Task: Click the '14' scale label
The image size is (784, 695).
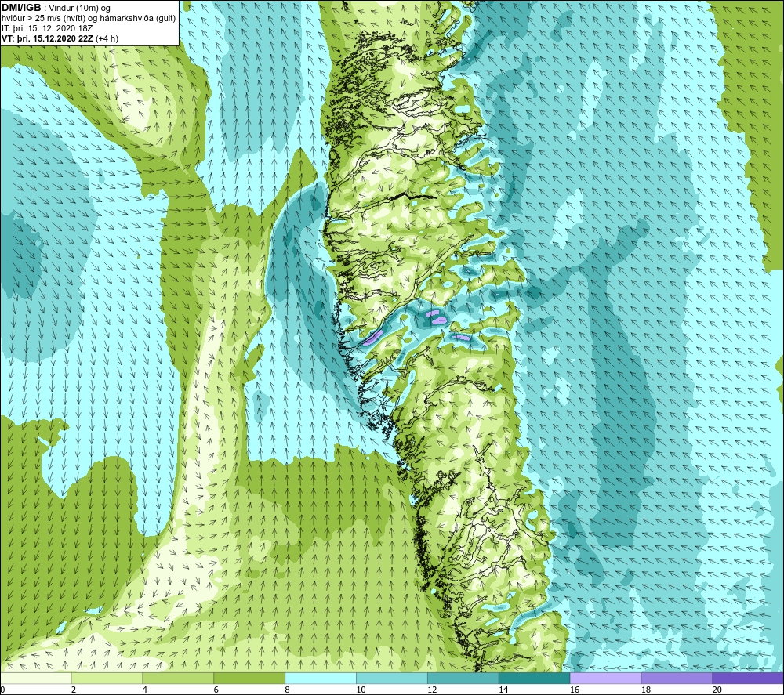Action: (x=503, y=690)
